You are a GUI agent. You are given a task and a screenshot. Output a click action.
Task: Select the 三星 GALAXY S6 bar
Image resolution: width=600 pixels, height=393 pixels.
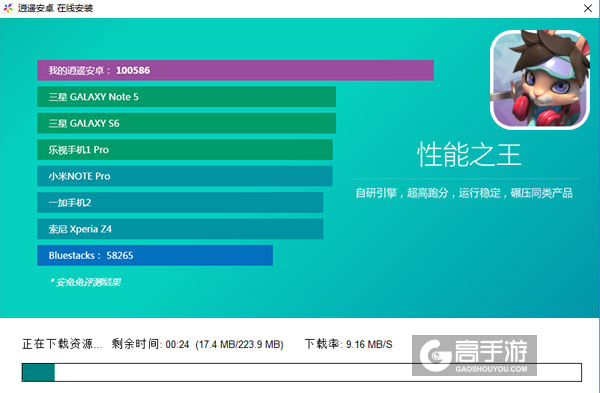(x=186, y=123)
